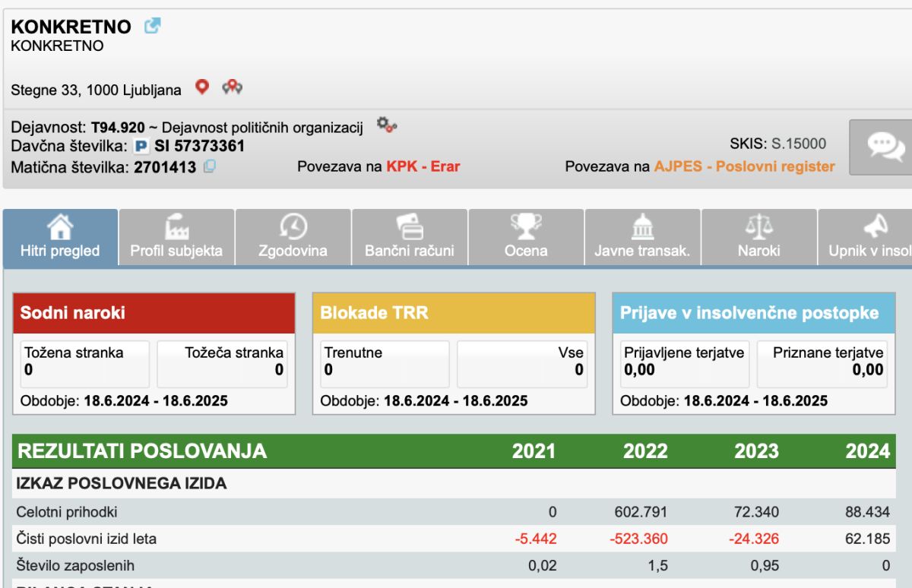
Task: Click the 2023 column header
Action: [x=756, y=451]
